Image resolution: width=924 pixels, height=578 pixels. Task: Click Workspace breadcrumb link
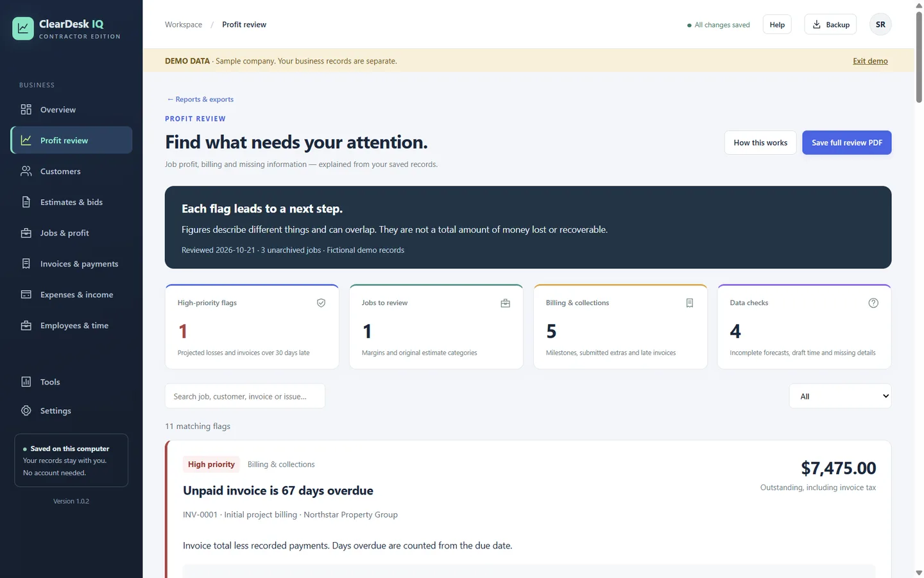point(184,24)
